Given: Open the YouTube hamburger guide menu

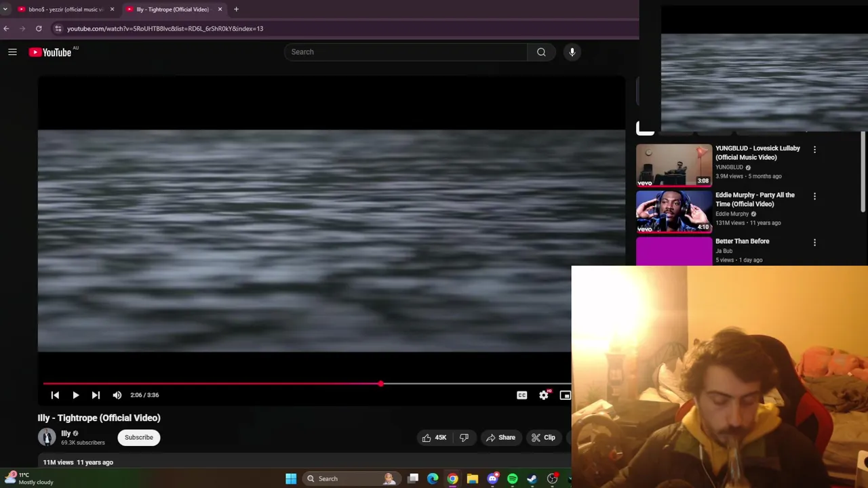Looking at the screenshot, I should coord(12,52).
